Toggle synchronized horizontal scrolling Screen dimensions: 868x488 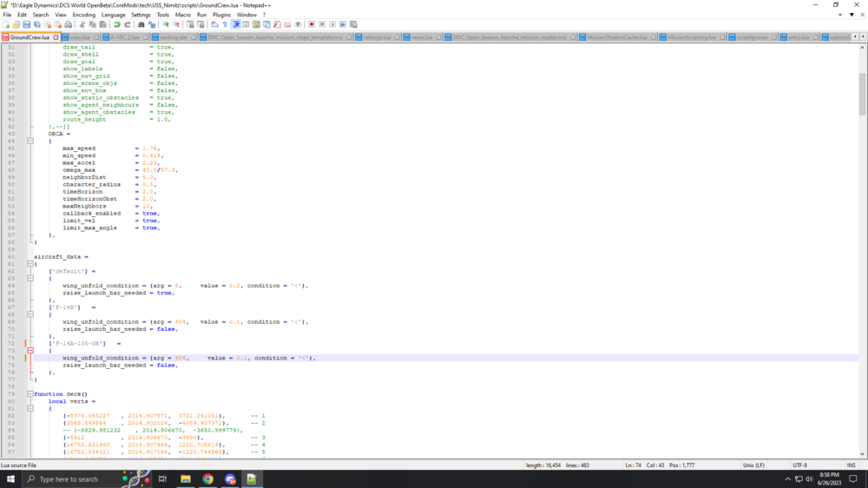(x=201, y=24)
